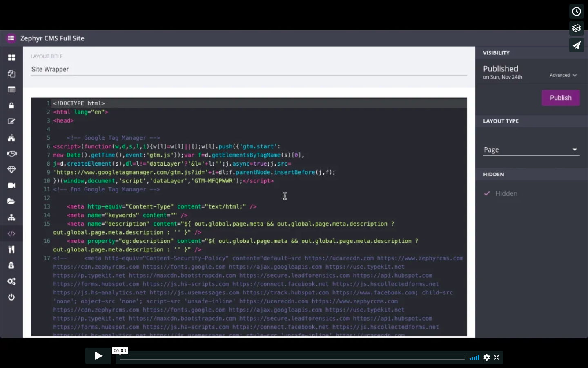Click the stacked layers collections icon
Image resolution: width=588 pixels, height=368 pixels.
tap(577, 28)
